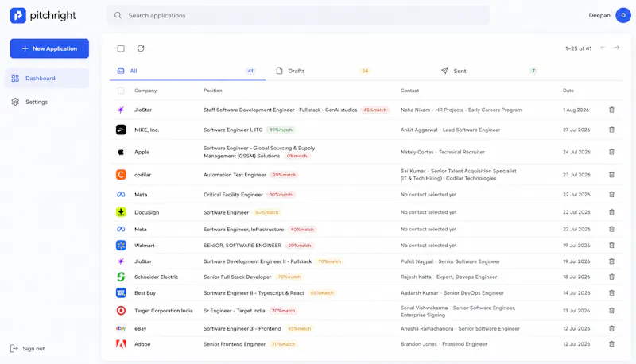The height and width of the screenshot is (364, 636).
Task: Click the pitchright logo icon
Action: (17, 15)
